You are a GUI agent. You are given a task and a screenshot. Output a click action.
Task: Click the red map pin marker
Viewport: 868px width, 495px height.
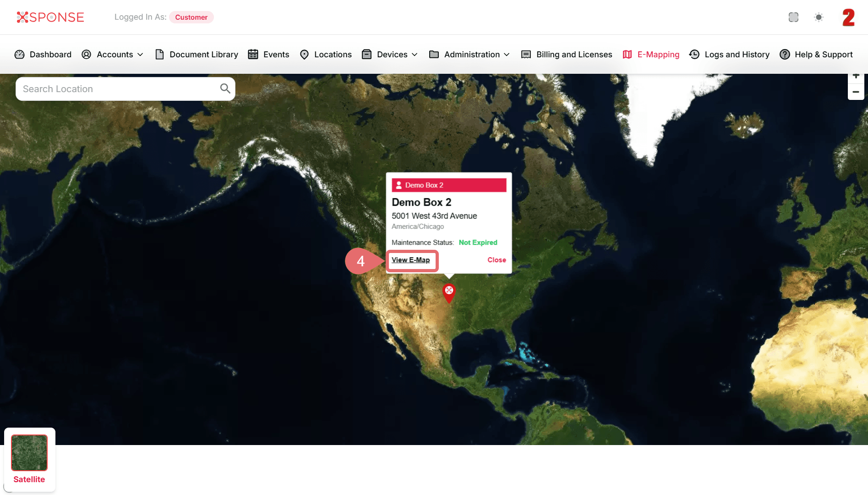tap(449, 292)
